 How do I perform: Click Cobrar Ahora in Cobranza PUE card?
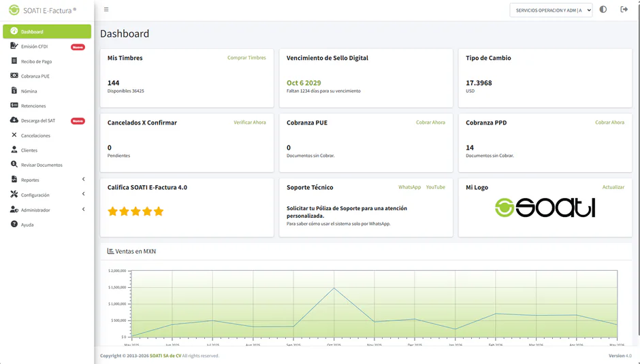tap(430, 122)
